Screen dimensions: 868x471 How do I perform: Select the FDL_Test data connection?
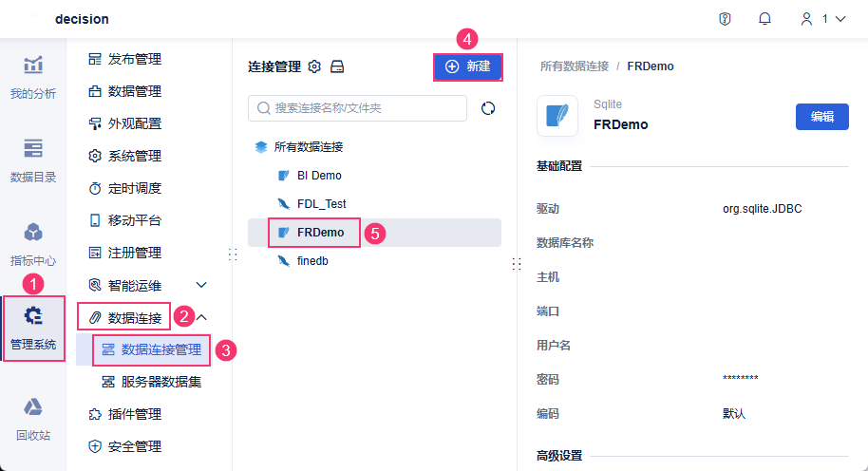[x=321, y=203]
